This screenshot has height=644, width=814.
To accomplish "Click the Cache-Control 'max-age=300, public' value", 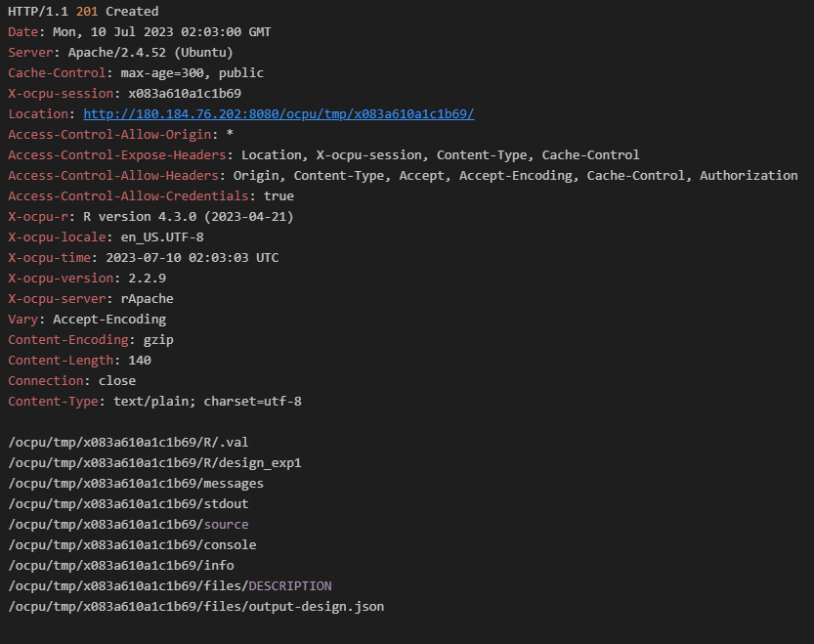I will click(x=193, y=73).
